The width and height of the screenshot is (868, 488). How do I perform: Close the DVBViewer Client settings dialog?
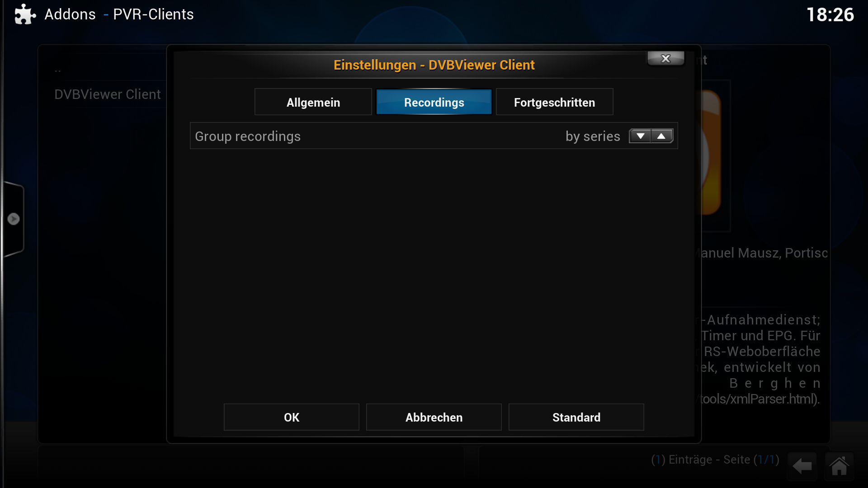click(x=665, y=58)
